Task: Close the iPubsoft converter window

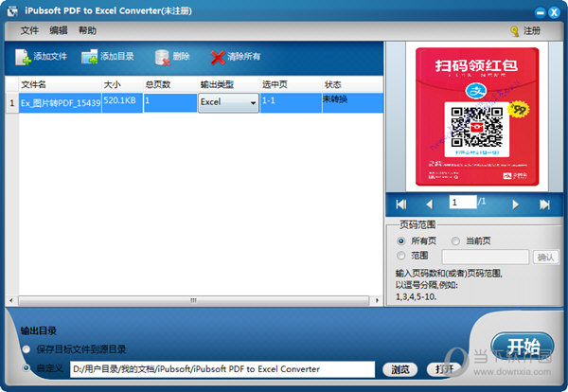Action: tap(554, 12)
